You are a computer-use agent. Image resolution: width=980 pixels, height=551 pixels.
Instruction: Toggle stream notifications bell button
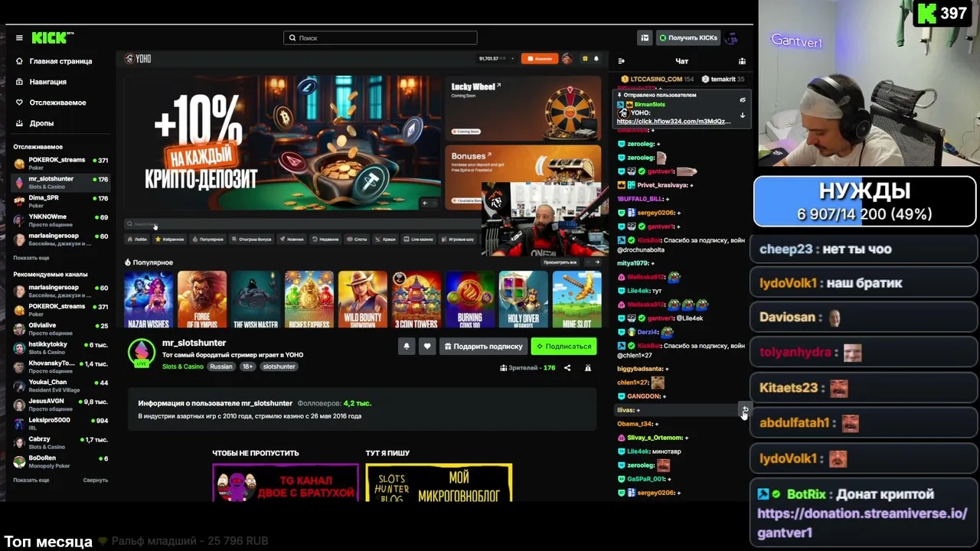pyautogui.click(x=407, y=347)
